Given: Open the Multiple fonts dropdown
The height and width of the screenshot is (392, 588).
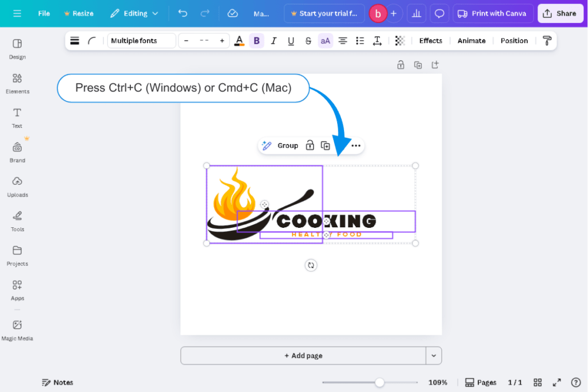Looking at the screenshot, I should click(x=141, y=40).
